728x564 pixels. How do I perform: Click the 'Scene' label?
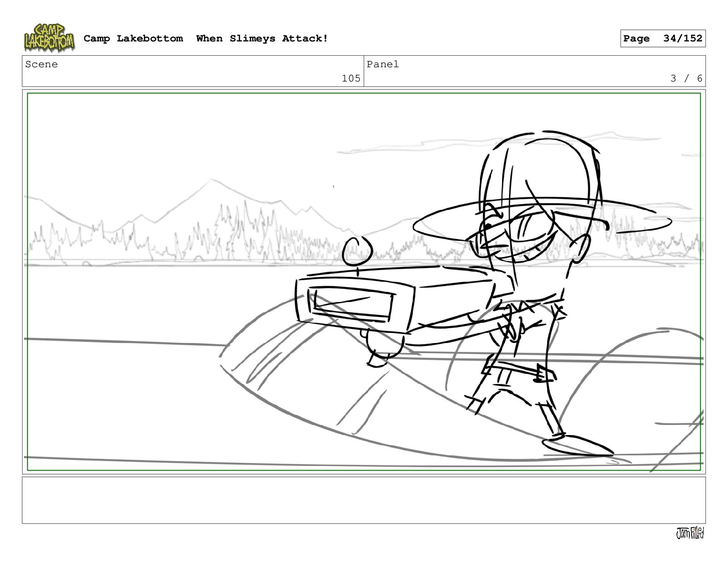(x=41, y=64)
